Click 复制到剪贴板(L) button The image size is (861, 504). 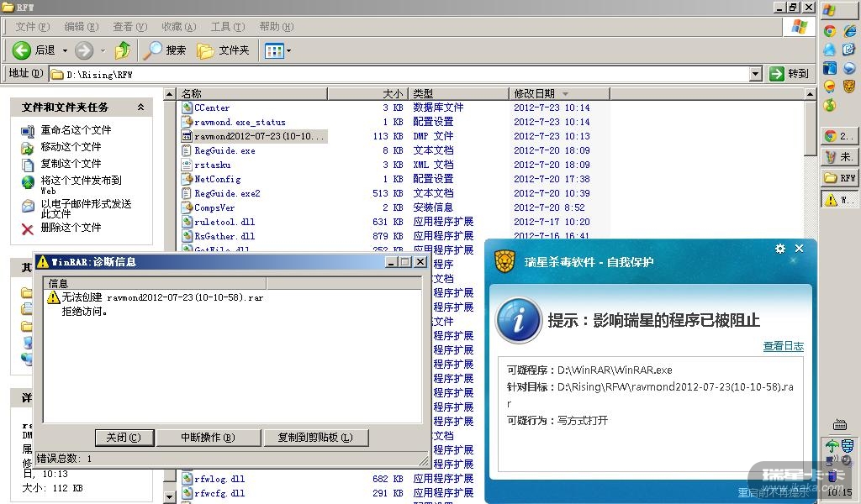click(x=315, y=438)
